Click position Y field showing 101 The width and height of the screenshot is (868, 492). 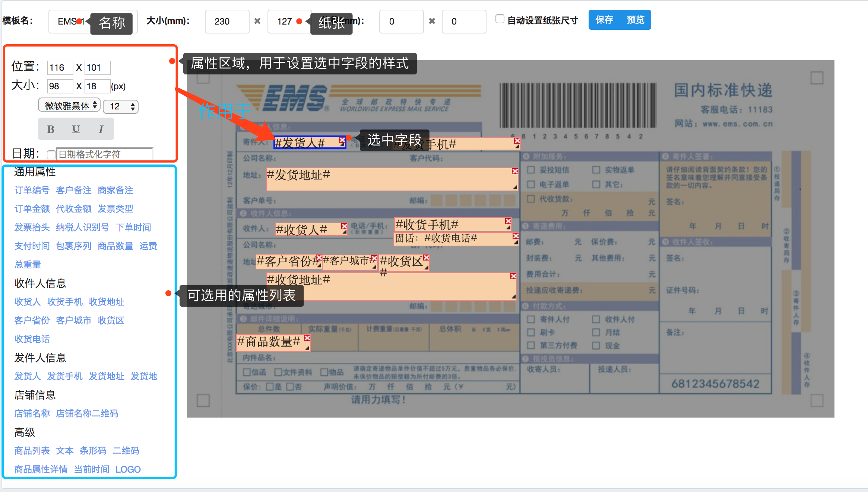click(98, 68)
